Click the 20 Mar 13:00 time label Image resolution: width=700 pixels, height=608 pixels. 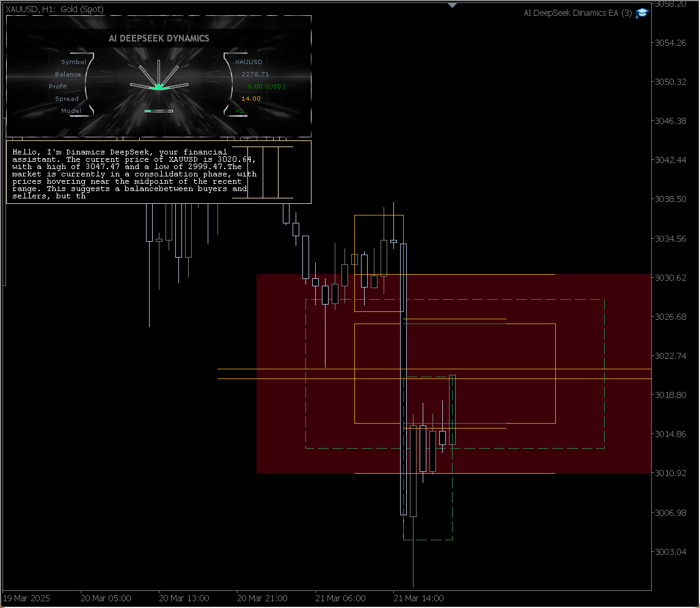[x=184, y=598]
